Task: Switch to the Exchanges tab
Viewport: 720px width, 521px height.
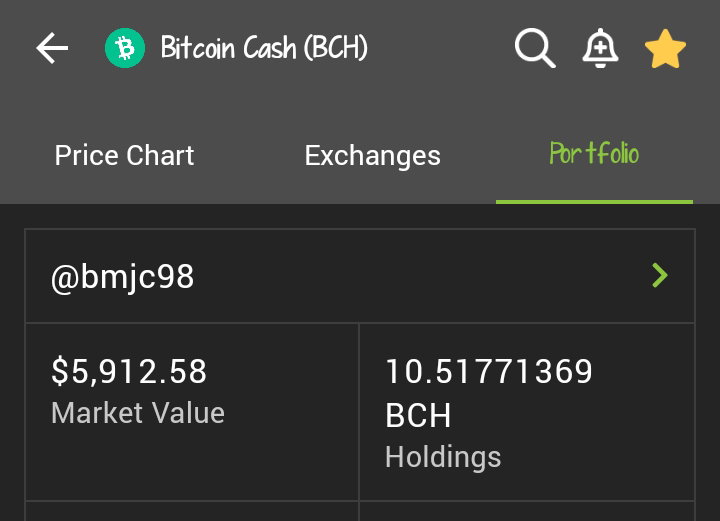Action: click(372, 155)
